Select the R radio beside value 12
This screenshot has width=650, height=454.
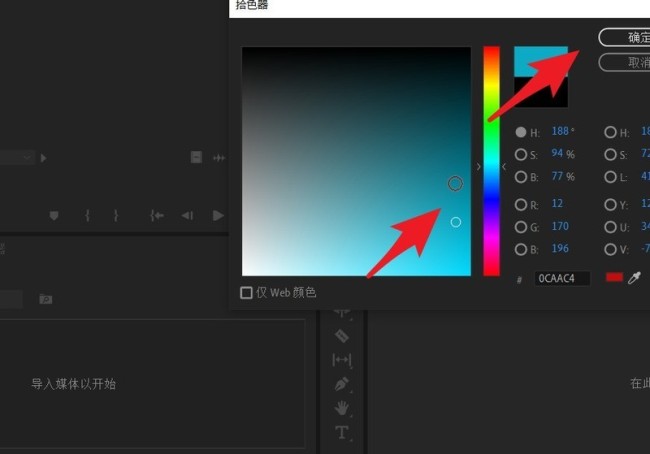click(x=521, y=204)
